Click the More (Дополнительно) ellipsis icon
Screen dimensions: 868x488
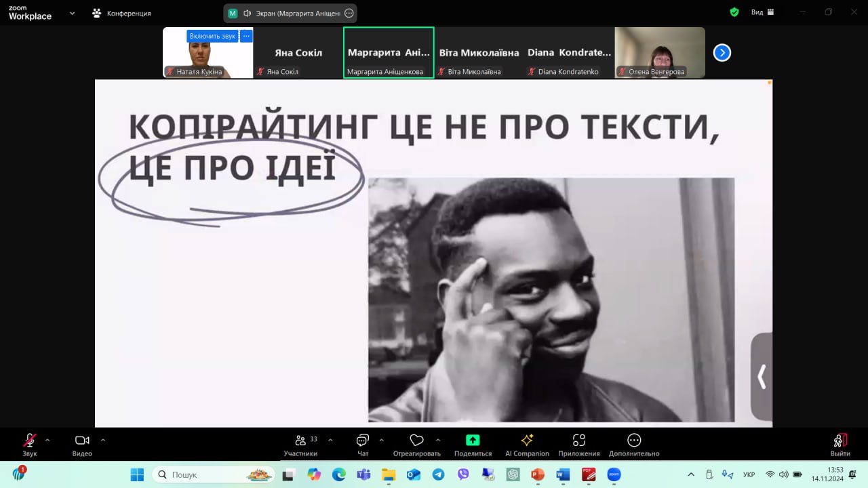click(634, 441)
